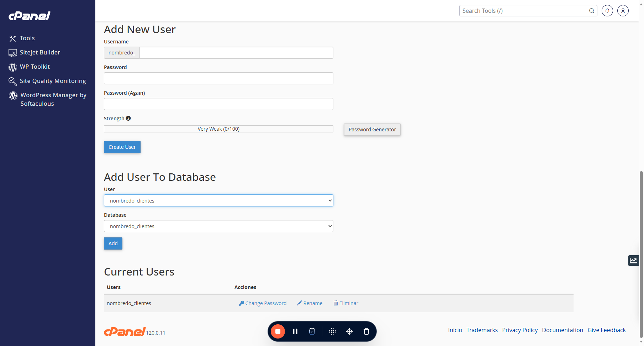Viewport: 644px width, 346px height.
Task: Click the search magnifier icon
Action: [592, 11]
